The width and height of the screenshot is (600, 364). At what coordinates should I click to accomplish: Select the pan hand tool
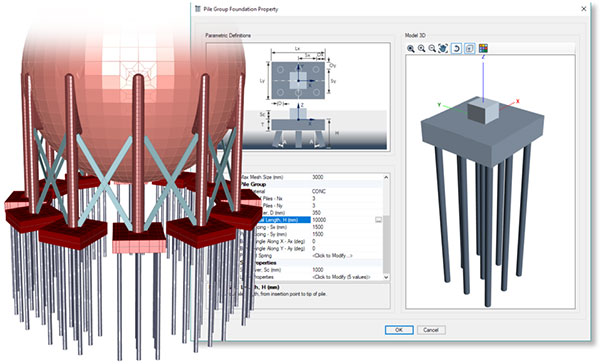tap(443, 49)
